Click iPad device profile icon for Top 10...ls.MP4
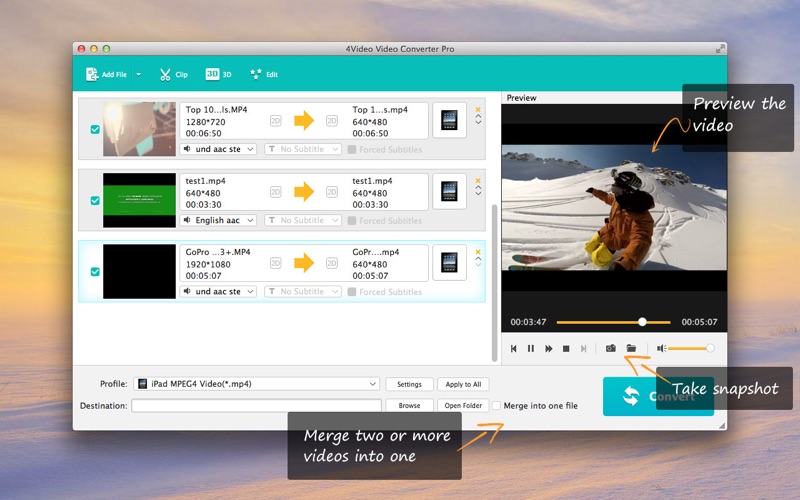 (449, 120)
